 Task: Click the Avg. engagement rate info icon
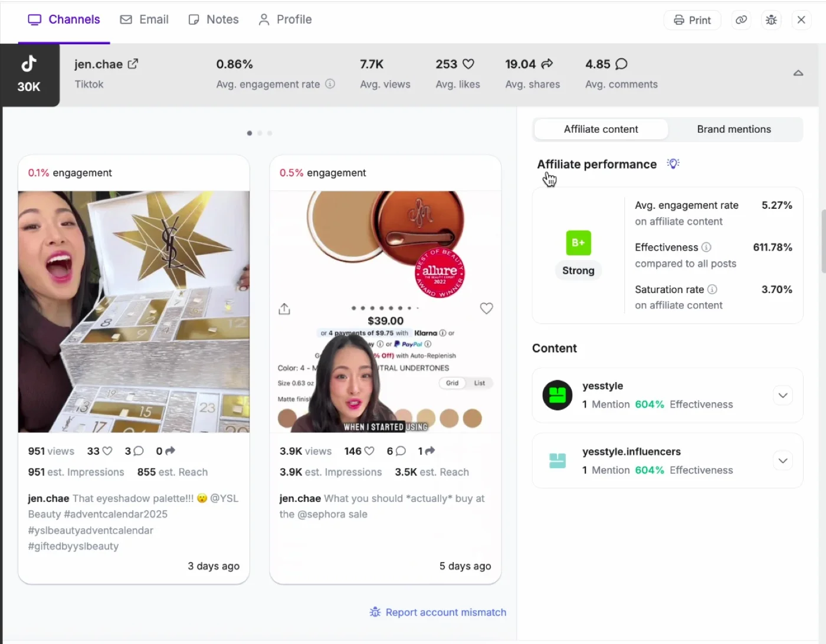330,84
